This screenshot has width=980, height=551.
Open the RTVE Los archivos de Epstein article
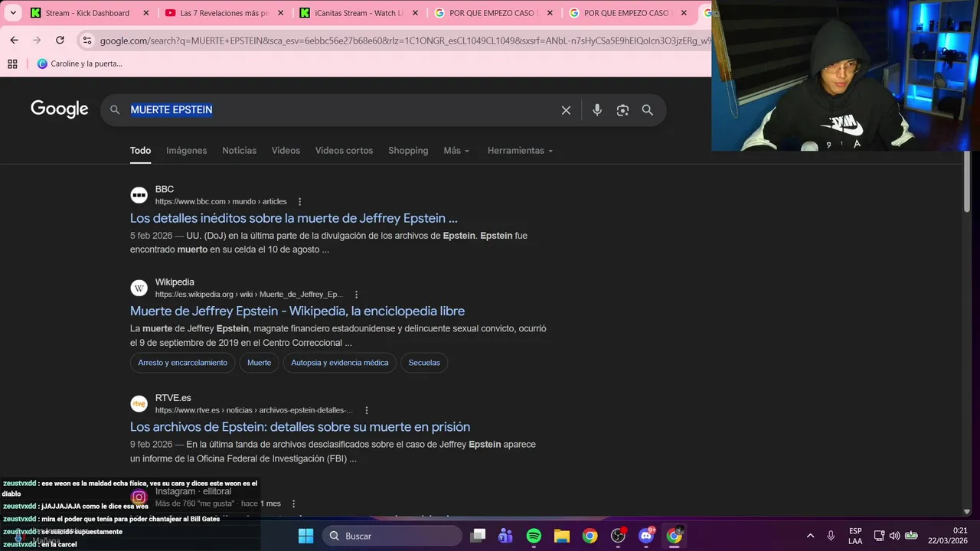pos(300,427)
